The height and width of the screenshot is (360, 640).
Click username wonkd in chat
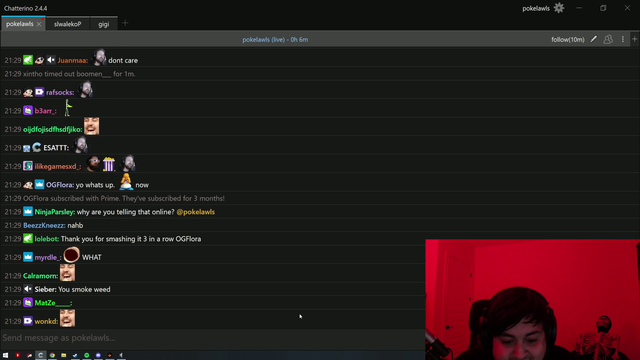point(46,322)
